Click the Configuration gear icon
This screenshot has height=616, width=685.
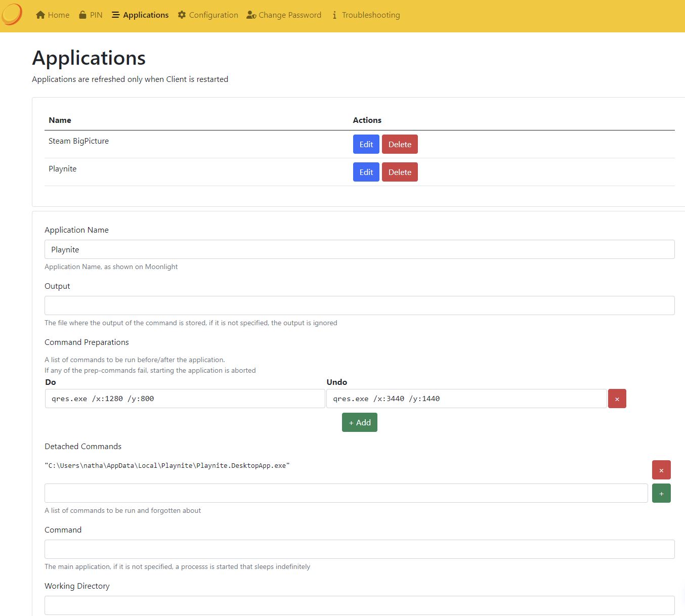[182, 15]
